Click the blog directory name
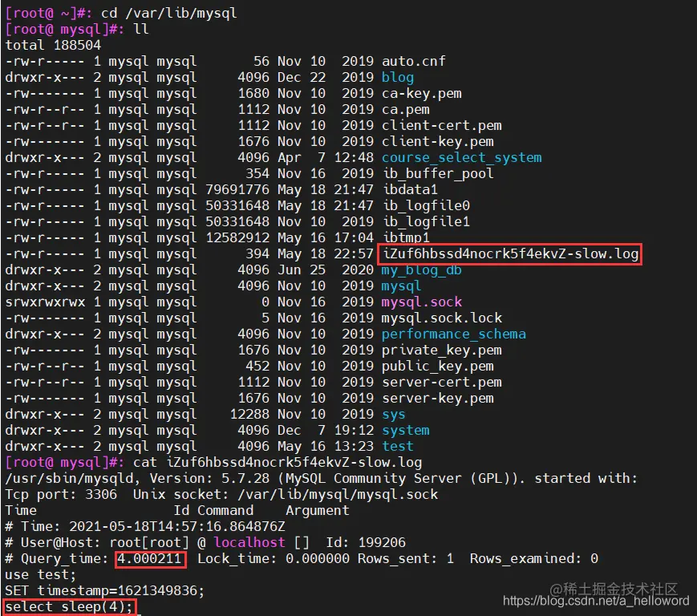 pyautogui.click(x=397, y=77)
